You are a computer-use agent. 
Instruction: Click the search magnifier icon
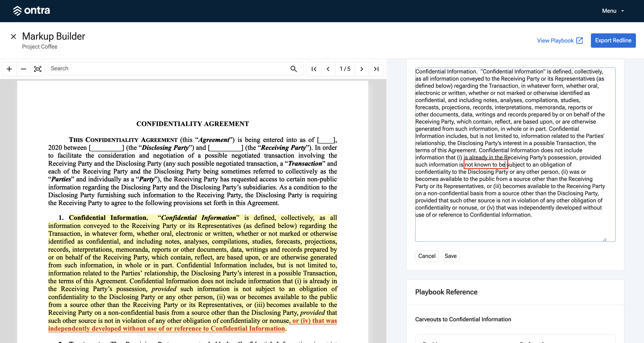point(294,69)
